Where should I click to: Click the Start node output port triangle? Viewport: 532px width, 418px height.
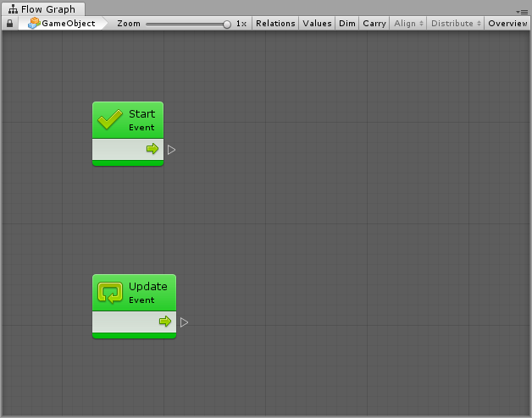[x=171, y=150]
